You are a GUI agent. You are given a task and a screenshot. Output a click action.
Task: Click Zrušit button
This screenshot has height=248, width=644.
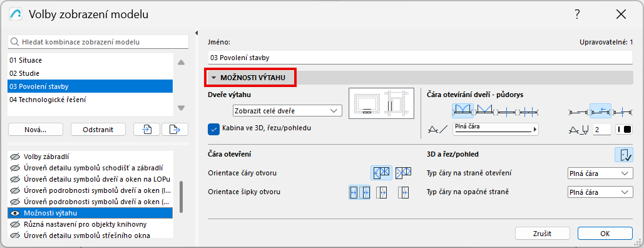(543, 233)
